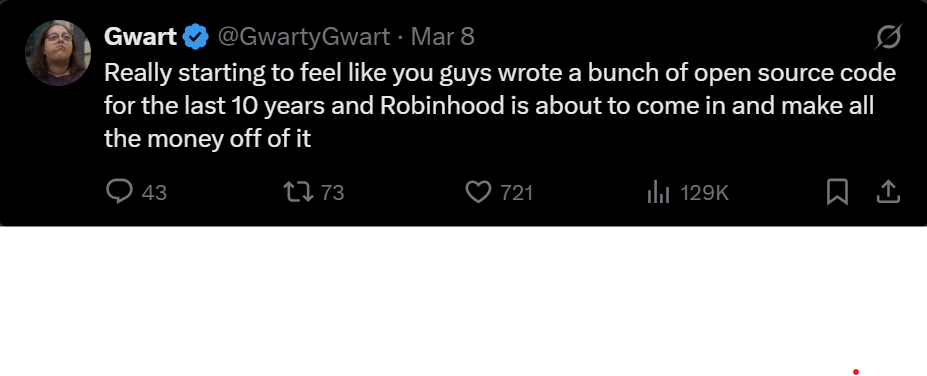Click the 43 replies count
This screenshot has height=376, width=927.
[x=154, y=193]
